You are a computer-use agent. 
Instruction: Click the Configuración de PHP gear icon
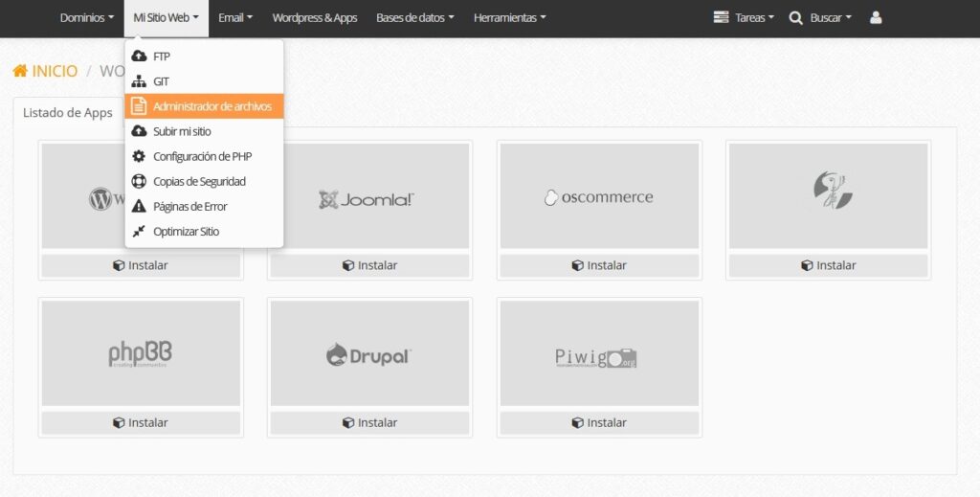(x=139, y=156)
